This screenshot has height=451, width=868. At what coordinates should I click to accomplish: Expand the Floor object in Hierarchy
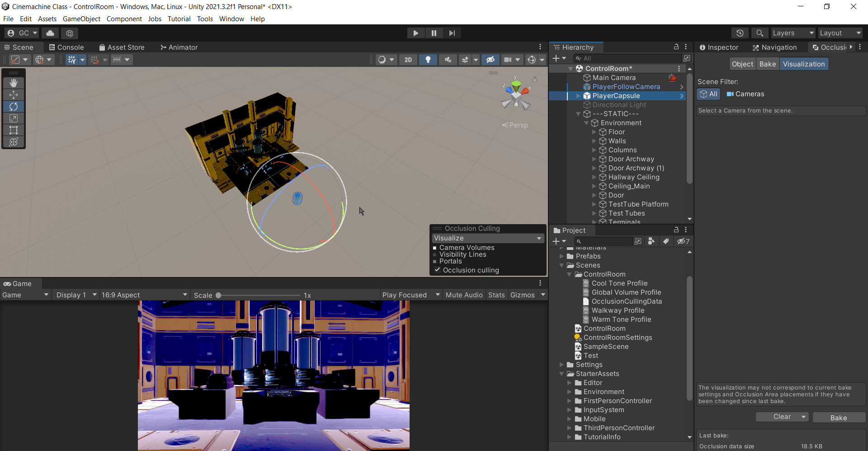coord(594,132)
